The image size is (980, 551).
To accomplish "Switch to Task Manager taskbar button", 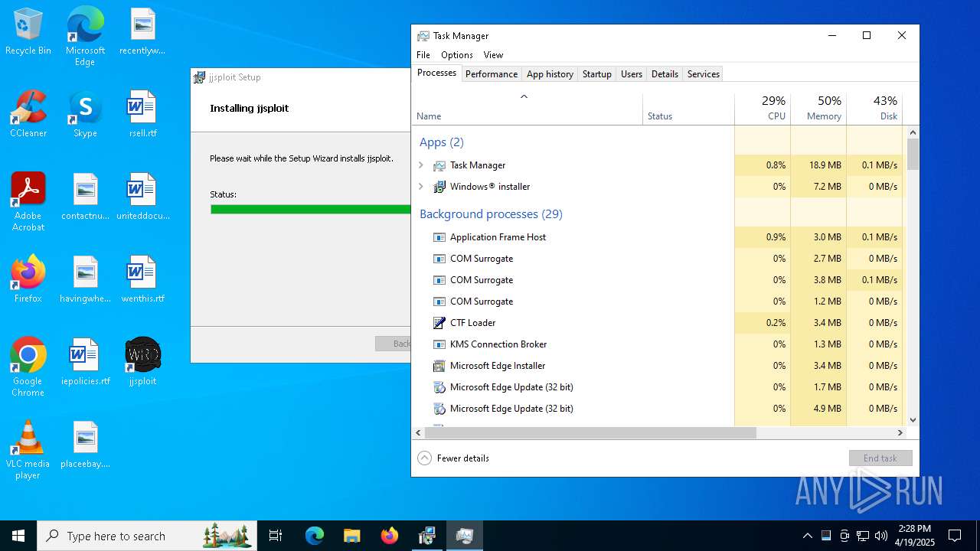I will pyautogui.click(x=464, y=536).
